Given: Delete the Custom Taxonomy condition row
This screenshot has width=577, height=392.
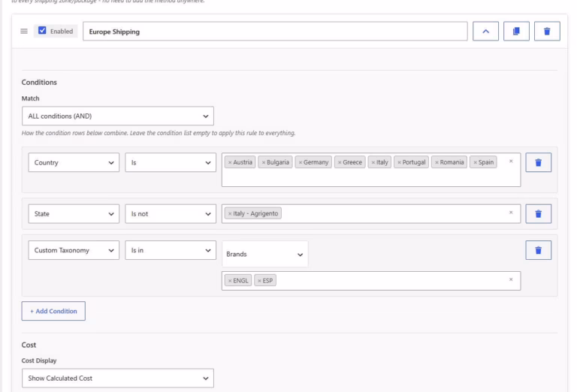Looking at the screenshot, I should pos(539,250).
